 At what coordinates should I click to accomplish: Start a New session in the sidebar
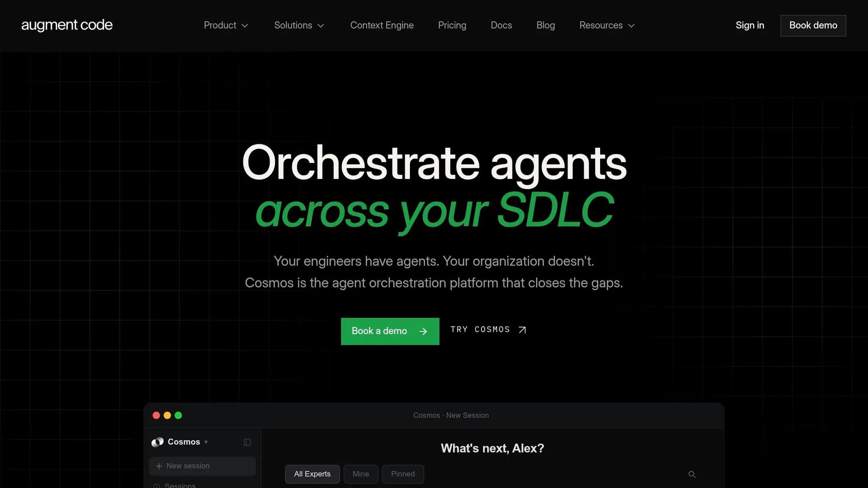point(202,466)
